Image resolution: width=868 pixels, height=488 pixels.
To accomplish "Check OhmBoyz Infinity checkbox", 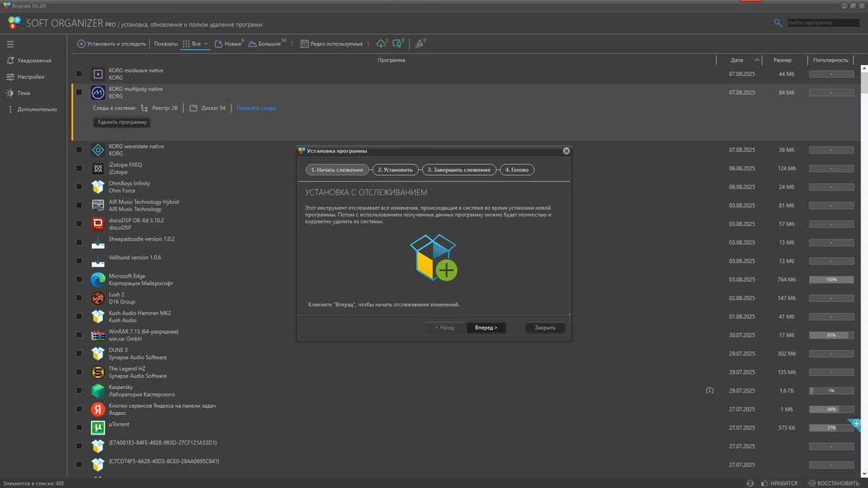I will coord(79,187).
